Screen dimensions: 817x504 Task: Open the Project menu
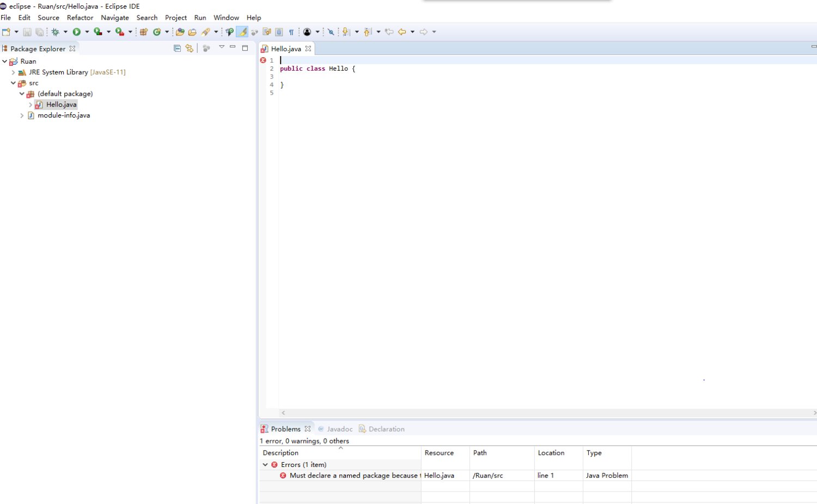[x=176, y=17]
